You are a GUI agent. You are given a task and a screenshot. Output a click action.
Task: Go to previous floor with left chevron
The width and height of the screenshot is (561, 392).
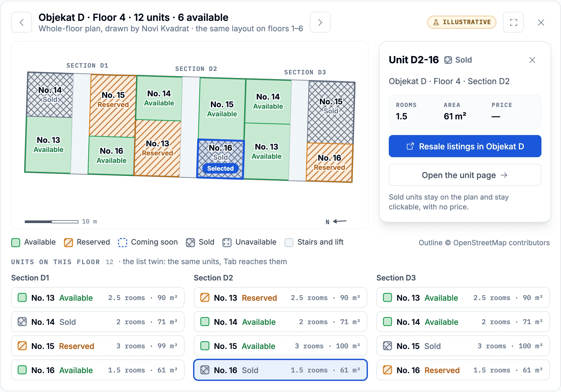(x=22, y=22)
